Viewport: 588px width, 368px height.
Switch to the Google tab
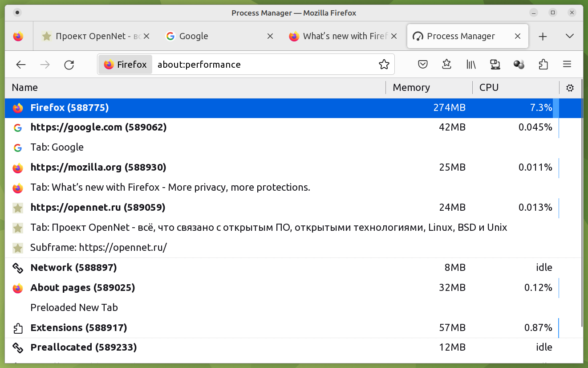214,37
